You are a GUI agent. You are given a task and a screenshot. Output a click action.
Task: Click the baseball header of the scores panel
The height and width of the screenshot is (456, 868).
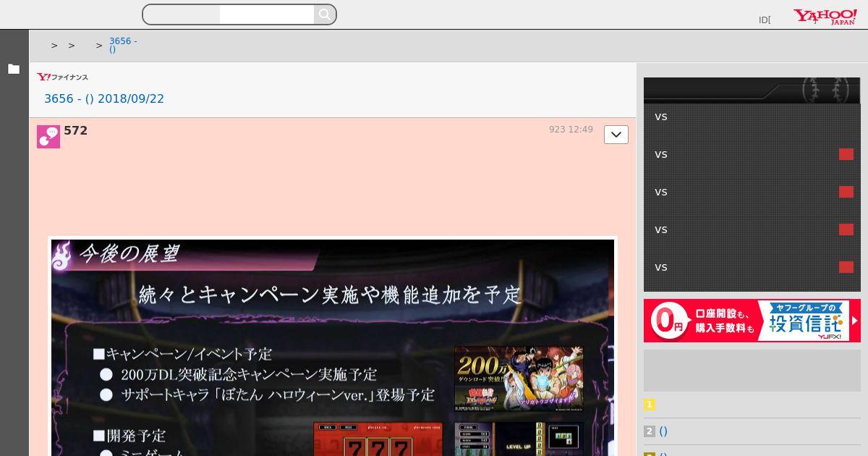(752, 90)
